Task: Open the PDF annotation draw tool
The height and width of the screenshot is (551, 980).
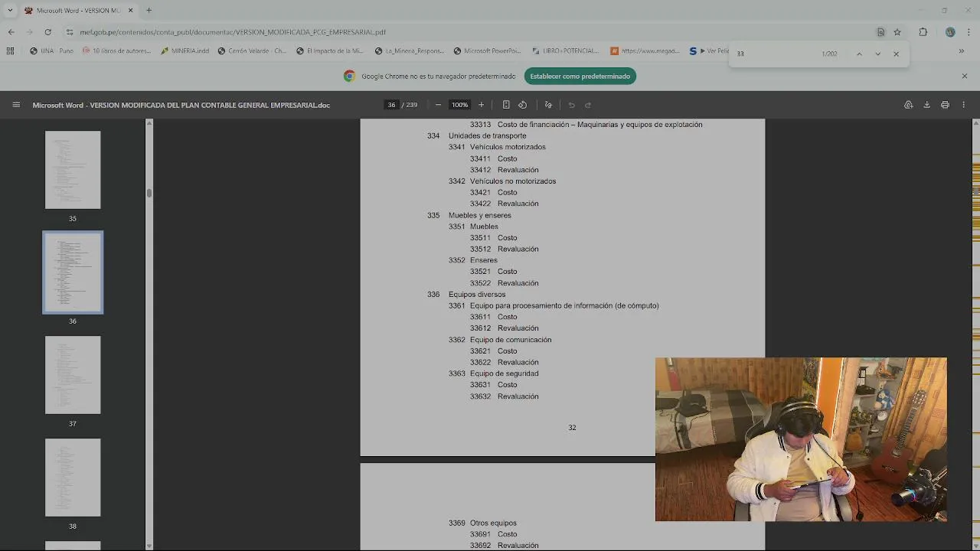Action: pyautogui.click(x=548, y=105)
